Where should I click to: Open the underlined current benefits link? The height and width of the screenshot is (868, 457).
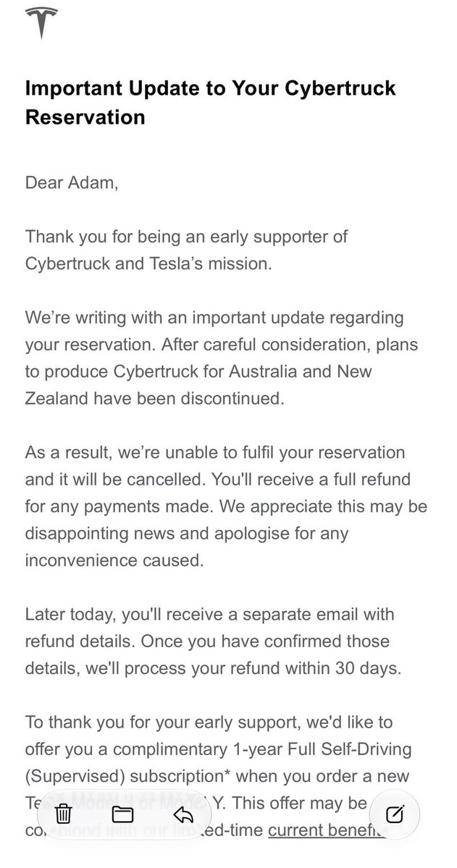tap(326, 830)
